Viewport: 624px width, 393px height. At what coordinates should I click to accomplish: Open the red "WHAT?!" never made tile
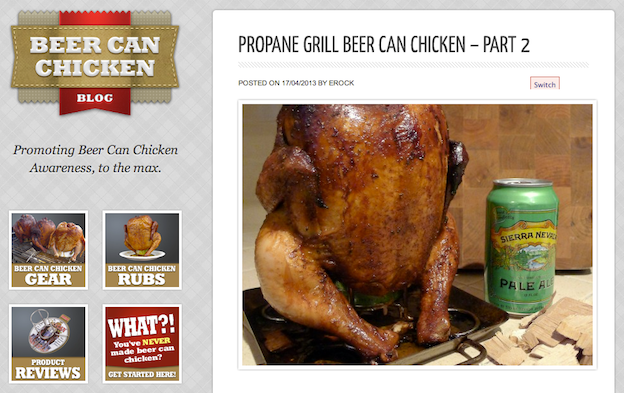pyautogui.click(x=142, y=344)
